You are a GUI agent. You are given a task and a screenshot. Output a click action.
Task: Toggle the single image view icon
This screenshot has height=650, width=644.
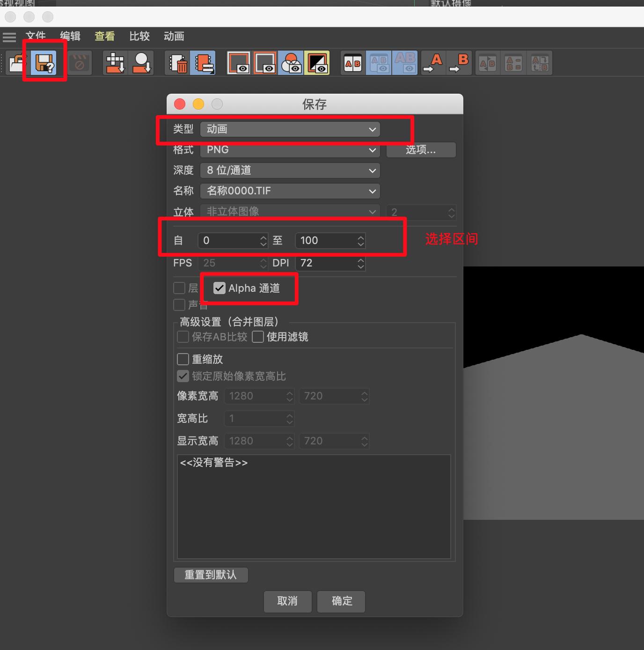(x=239, y=63)
